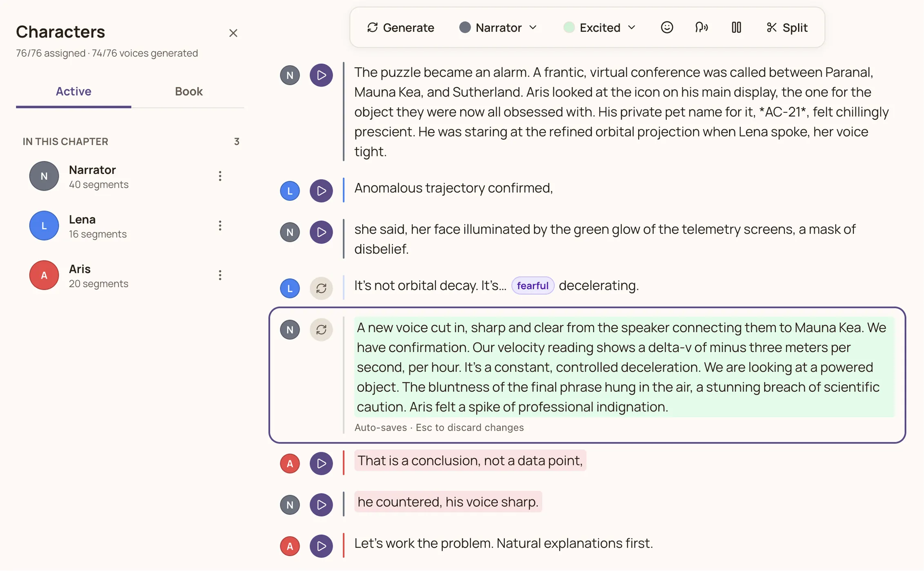Click the '76/76 assigned' status text
Screen dimensions: 924x571
point(51,53)
